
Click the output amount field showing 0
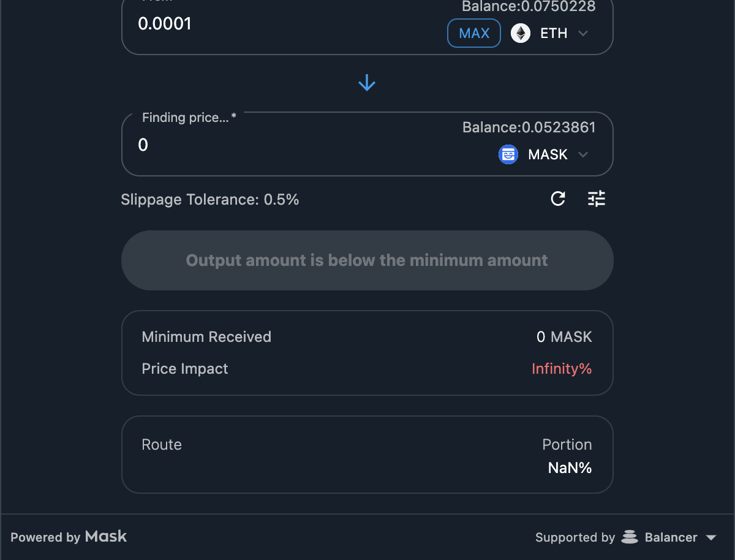[x=245, y=145]
